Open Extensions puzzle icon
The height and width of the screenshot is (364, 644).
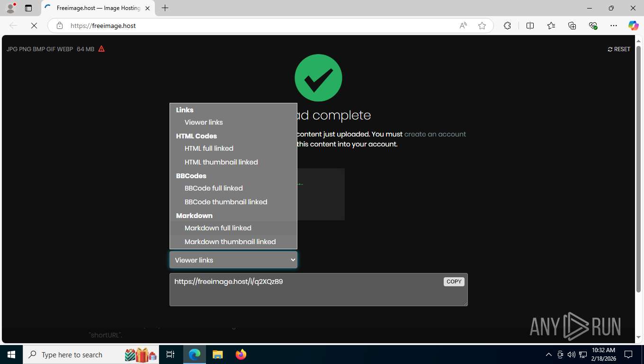507,26
